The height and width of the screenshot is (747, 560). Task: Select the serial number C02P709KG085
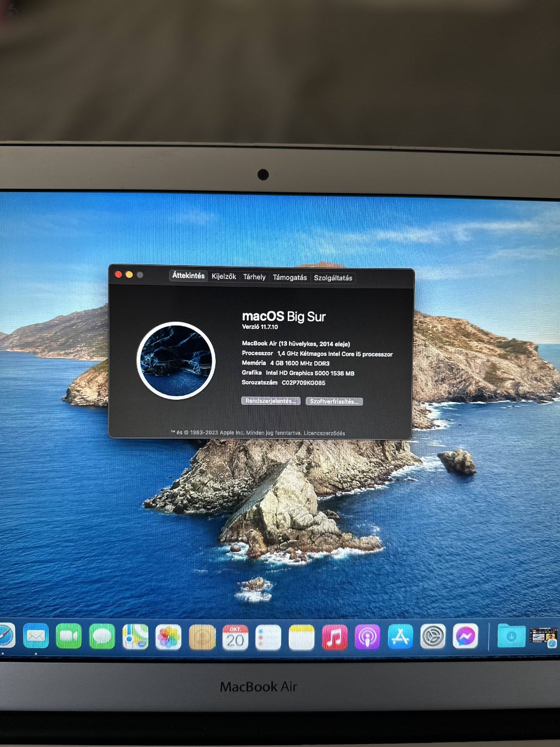point(303,383)
